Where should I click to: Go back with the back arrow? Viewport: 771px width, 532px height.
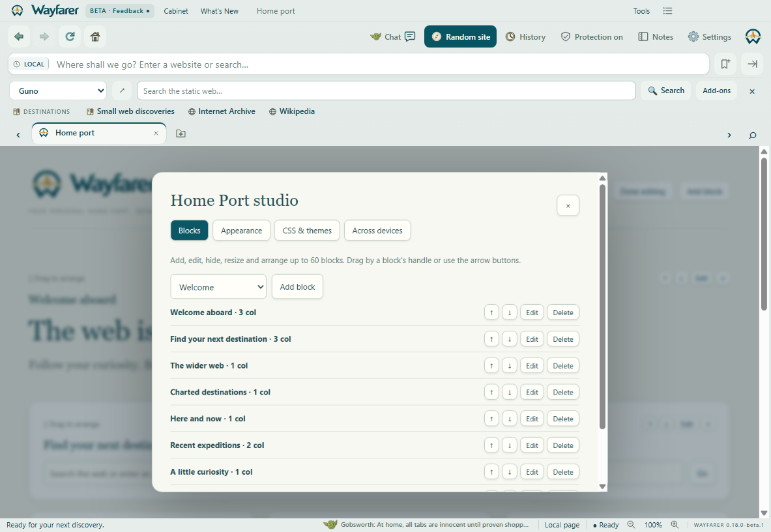(x=19, y=36)
